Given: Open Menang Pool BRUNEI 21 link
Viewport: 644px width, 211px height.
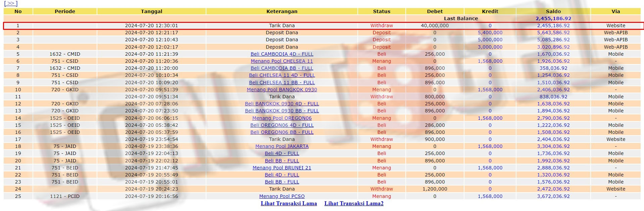Looking at the screenshot, I should [282, 168].
